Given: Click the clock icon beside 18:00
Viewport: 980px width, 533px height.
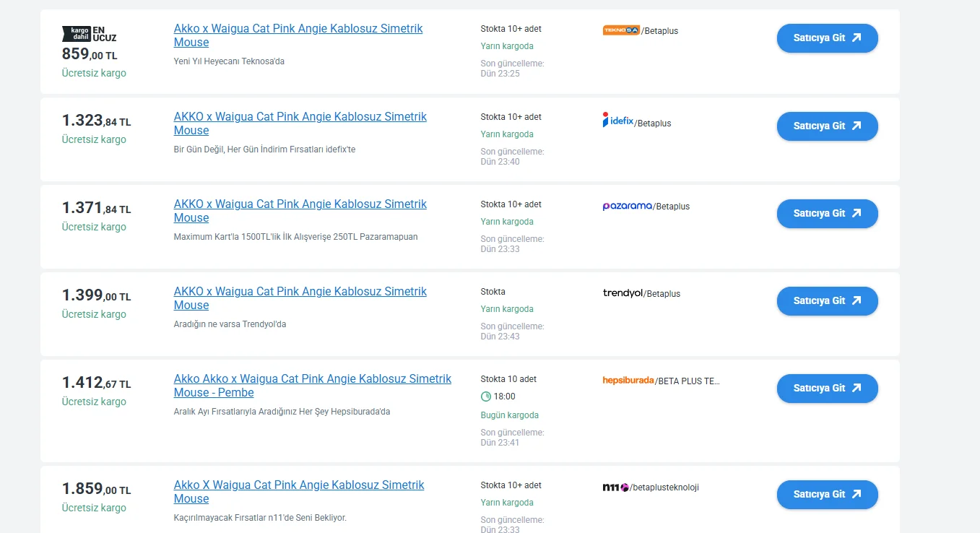Looking at the screenshot, I should (x=486, y=396).
